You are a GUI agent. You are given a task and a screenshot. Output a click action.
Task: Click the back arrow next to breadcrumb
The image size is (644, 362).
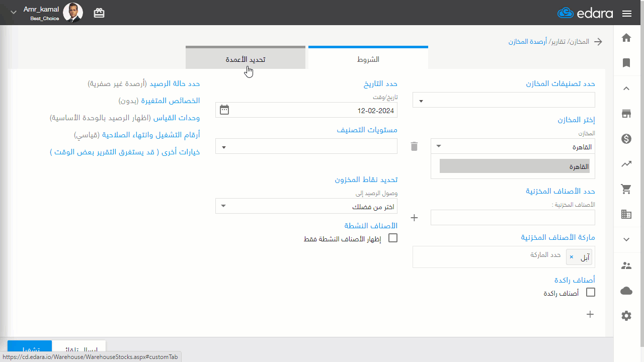598,42
